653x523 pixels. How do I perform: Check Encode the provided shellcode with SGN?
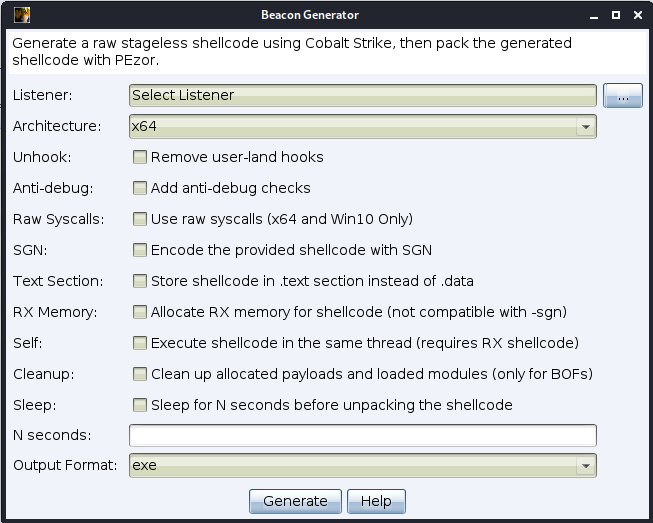(140, 250)
